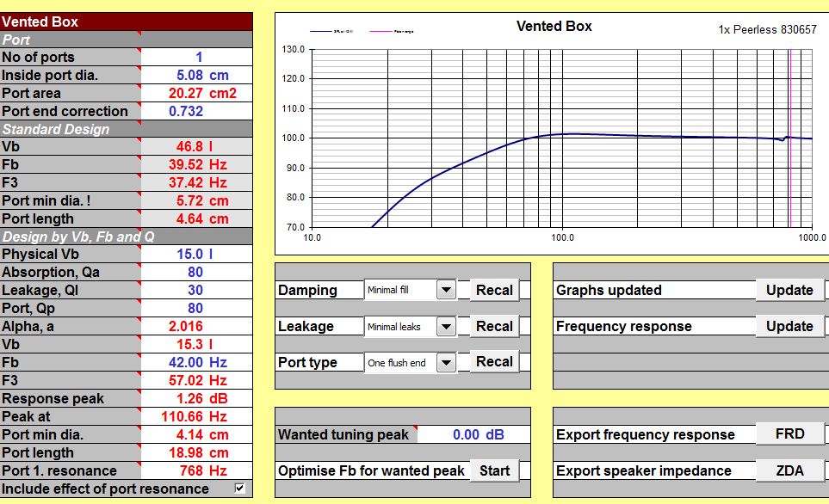This screenshot has width=829, height=504.
Task: Open the Damping dropdown arrow
Action: [446, 290]
